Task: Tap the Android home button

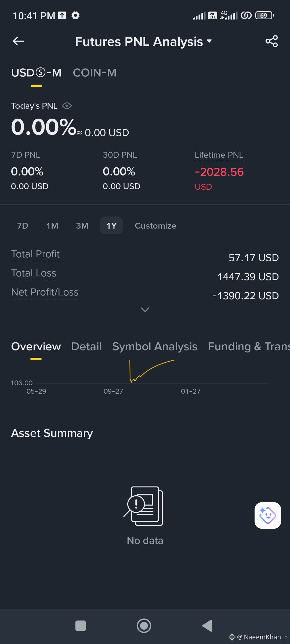Action: [144, 626]
